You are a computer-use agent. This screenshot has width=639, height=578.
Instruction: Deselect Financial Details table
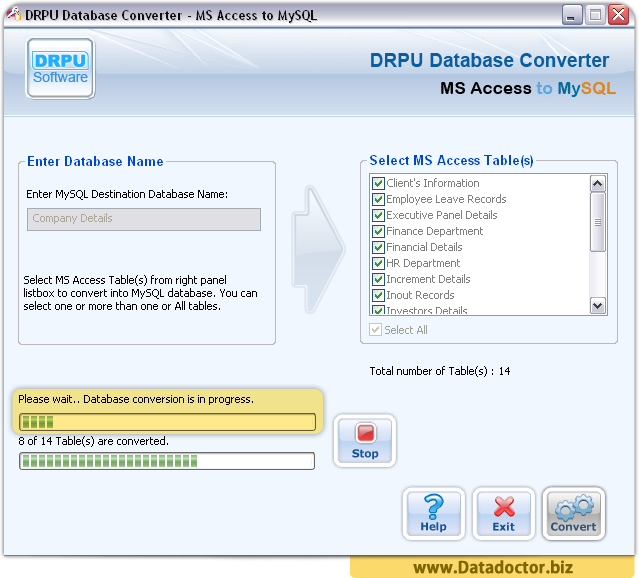point(378,247)
